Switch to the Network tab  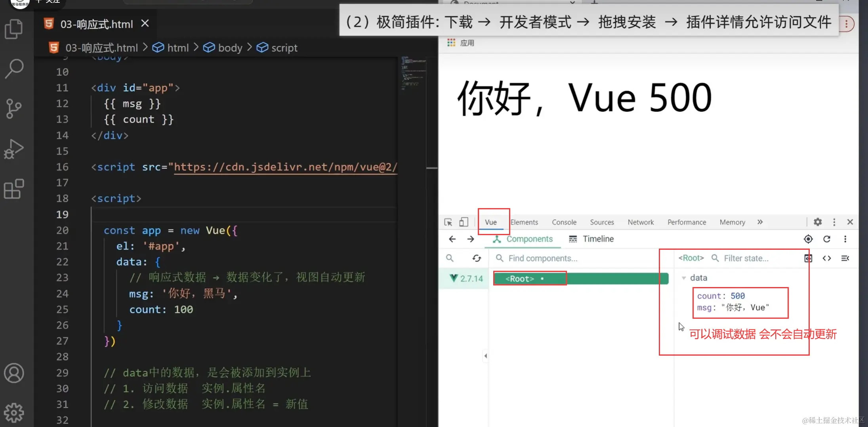[x=641, y=222]
